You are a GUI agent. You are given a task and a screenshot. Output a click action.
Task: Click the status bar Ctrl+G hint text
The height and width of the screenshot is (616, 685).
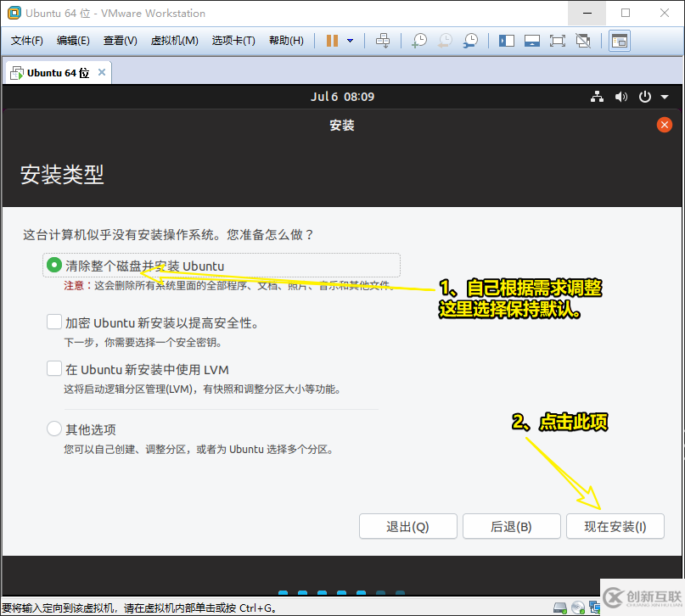click(139, 608)
